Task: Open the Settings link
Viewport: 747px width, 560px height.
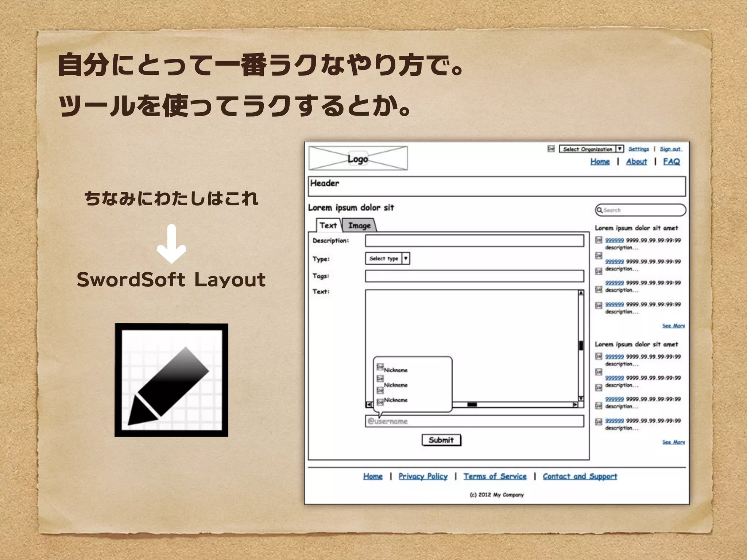Action: pyautogui.click(x=639, y=149)
